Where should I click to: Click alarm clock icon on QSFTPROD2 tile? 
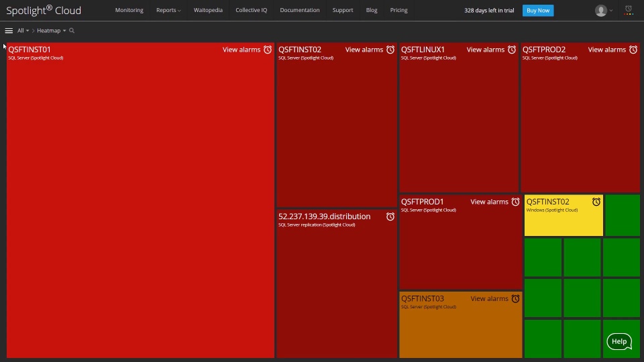point(633,50)
